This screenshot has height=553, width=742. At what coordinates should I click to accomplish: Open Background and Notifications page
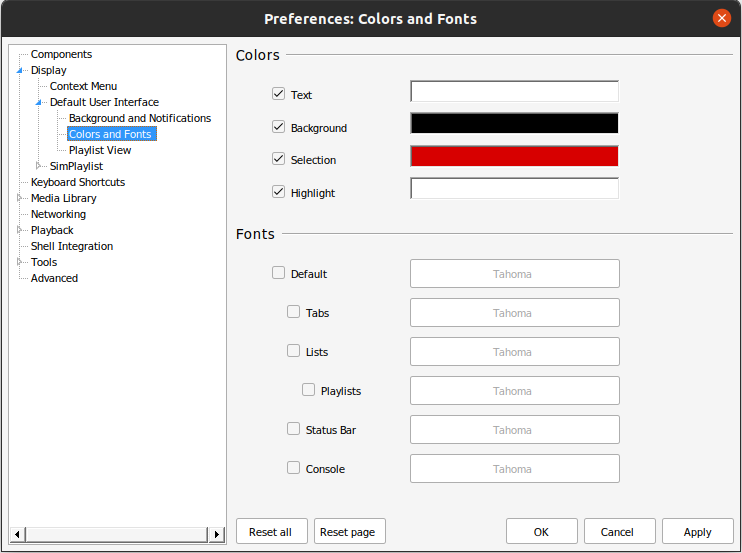tap(140, 118)
